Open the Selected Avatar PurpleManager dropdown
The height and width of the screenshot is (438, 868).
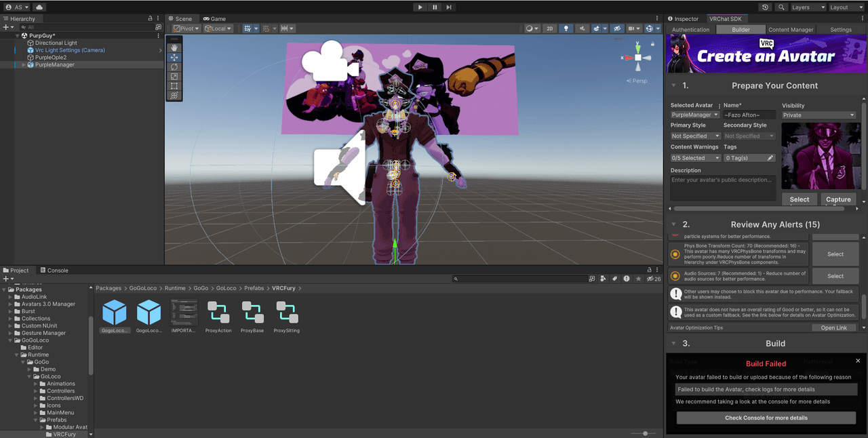click(694, 115)
